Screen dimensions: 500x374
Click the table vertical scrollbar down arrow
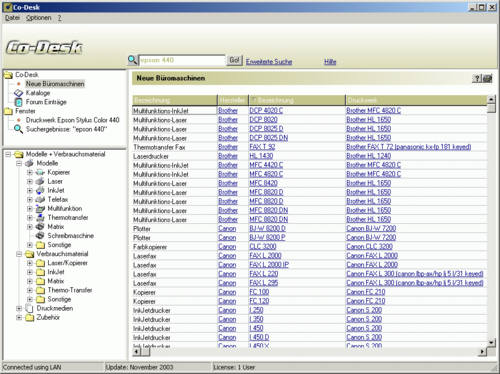(491, 342)
